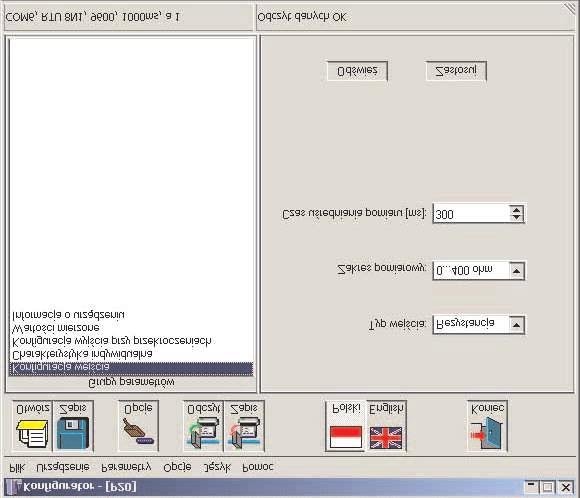
Task: Save to file using the floppy disk Zapis icon
Action: 73,426
